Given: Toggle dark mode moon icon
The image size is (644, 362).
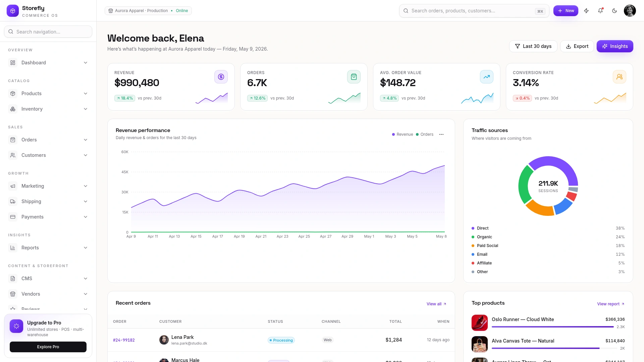Looking at the screenshot, I should (614, 11).
